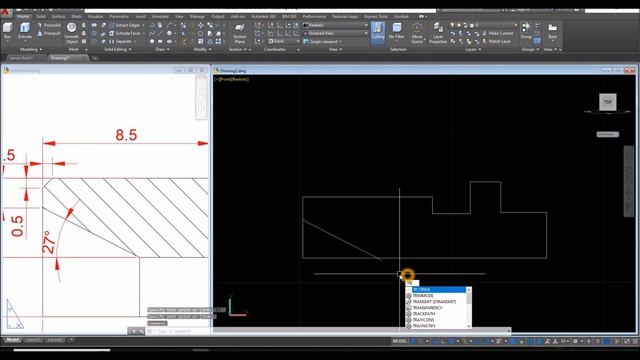
Task: Expand the Groups panel
Action: coord(530,49)
